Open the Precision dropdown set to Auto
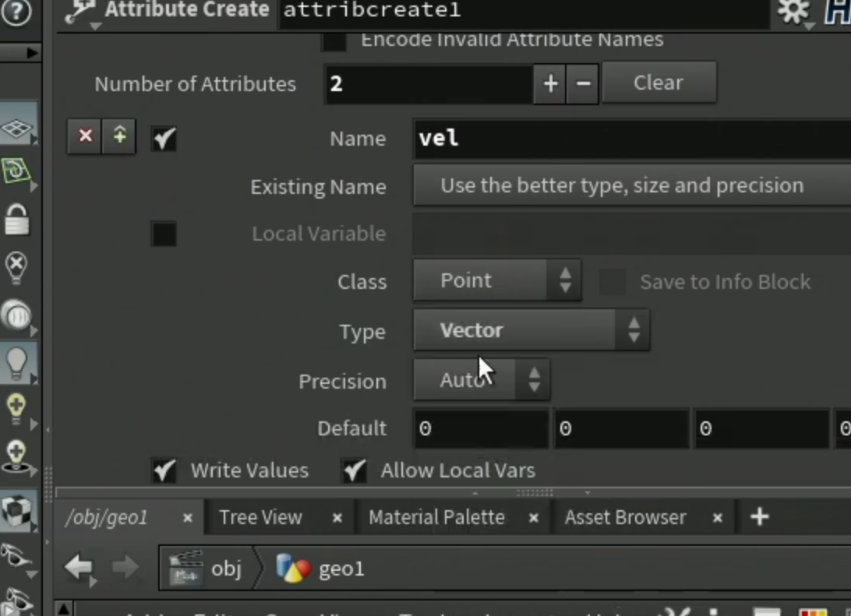 (482, 379)
